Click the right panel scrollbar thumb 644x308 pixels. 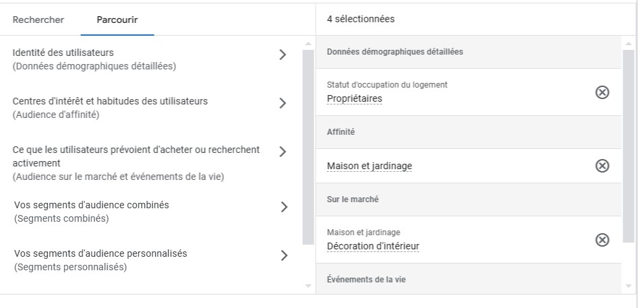(x=628, y=146)
